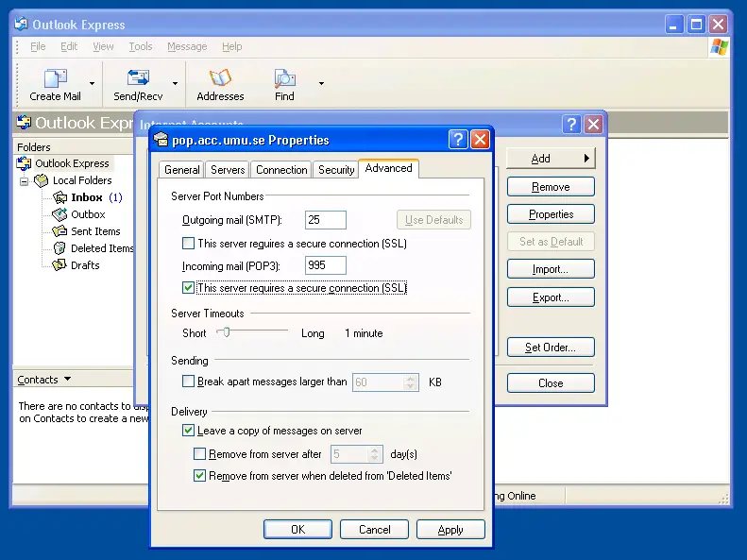The image size is (747, 560).
Task: Open the Help menu
Action: click(x=232, y=46)
